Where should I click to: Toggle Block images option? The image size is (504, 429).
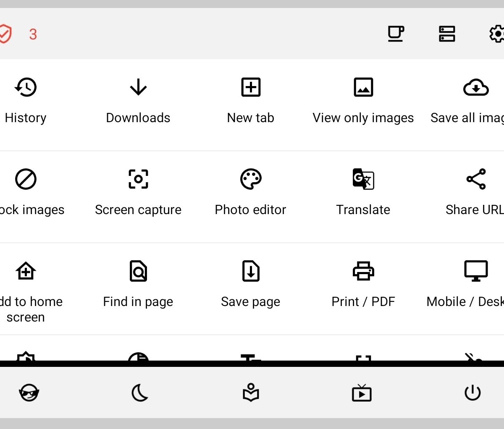tap(26, 179)
